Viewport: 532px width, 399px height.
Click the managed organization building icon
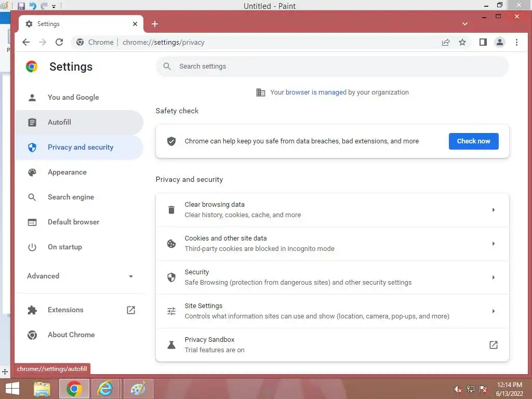261,92
